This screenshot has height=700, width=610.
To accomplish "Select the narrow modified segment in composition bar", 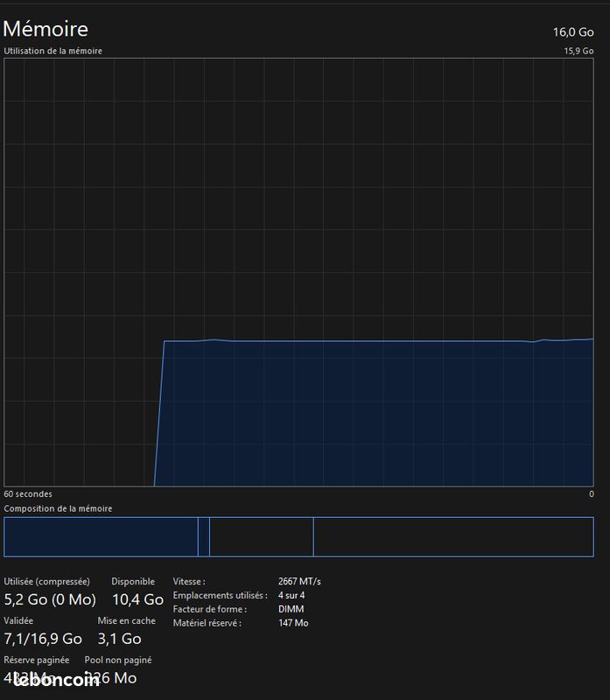I will pyautogui.click(x=204, y=536).
